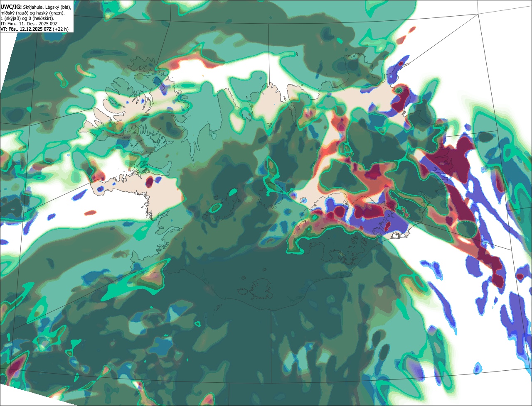Click the 'VT: Fös.. 12.12.2025 07Z' valid time
The width and height of the screenshot is (532, 406).
26,29
